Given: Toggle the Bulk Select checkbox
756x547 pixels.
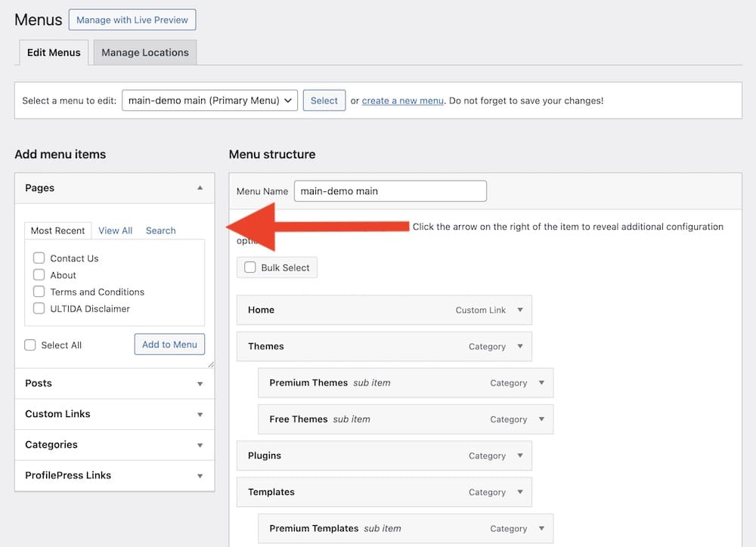Looking at the screenshot, I should click(249, 267).
